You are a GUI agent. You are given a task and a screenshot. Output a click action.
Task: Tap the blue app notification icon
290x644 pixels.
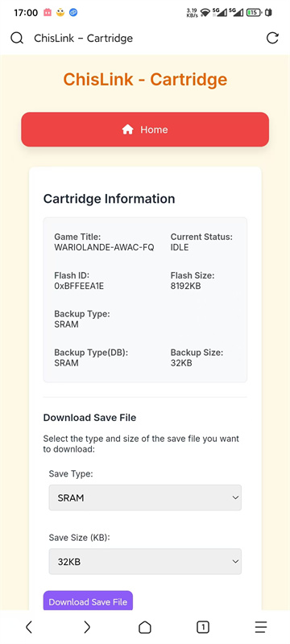73,13
